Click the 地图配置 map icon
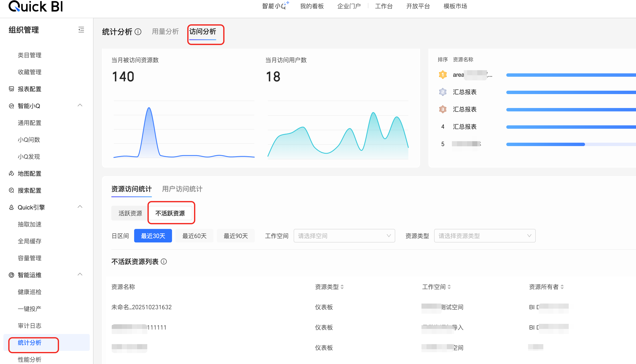636x364 pixels. [x=11, y=173]
